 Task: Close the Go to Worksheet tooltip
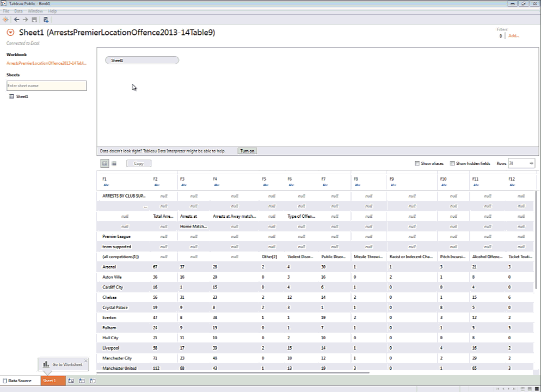[86, 360]
